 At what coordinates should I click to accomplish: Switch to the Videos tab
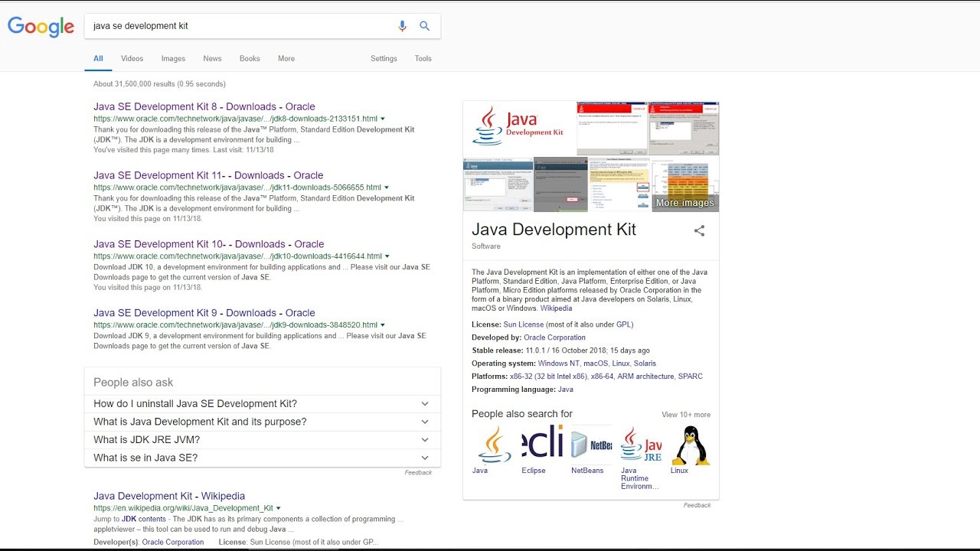pyautogui.click(x=132, y=59)
